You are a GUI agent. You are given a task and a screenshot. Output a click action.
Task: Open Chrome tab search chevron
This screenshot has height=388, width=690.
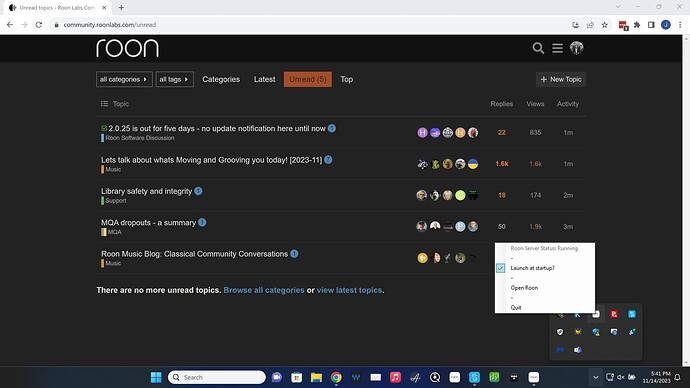pyautogui.click(x=618, y=7)
